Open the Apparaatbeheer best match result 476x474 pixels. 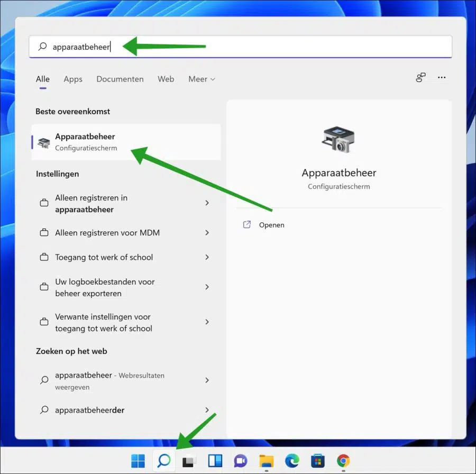(126, 142)
